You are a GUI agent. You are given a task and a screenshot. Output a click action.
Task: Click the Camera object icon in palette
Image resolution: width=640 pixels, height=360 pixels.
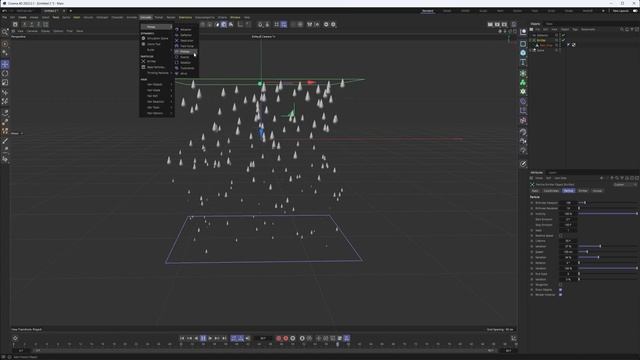523,141
